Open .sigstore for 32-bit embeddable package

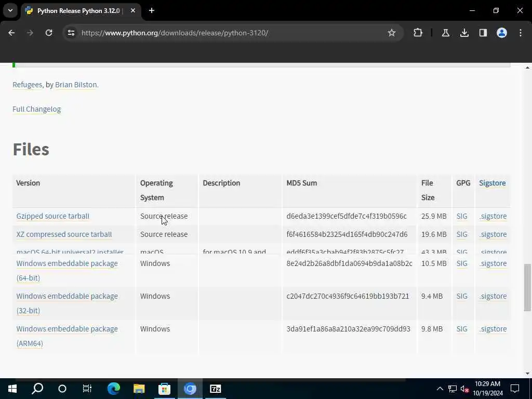(493, 296)
